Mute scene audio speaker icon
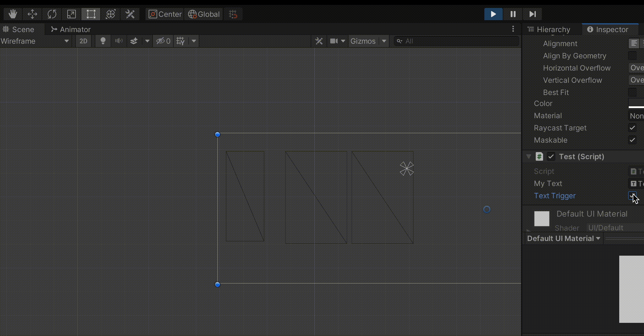The height and width of the screenshot is (336, 644). pyautogui.click(x=119, y=41)
